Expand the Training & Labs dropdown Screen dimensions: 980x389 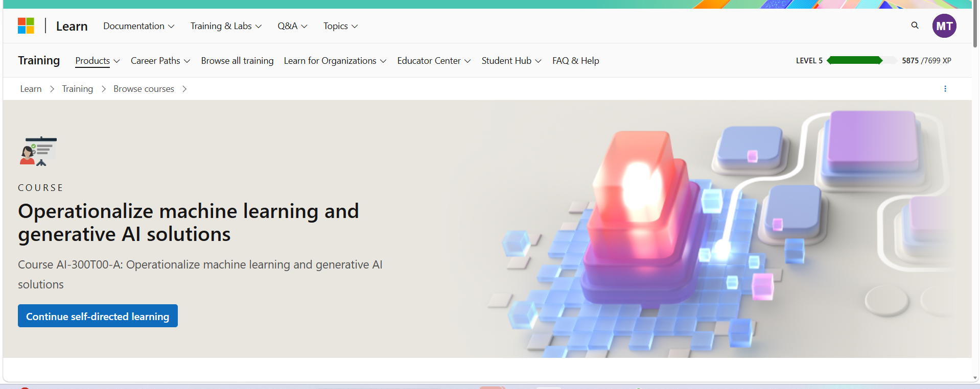(226, 26)
